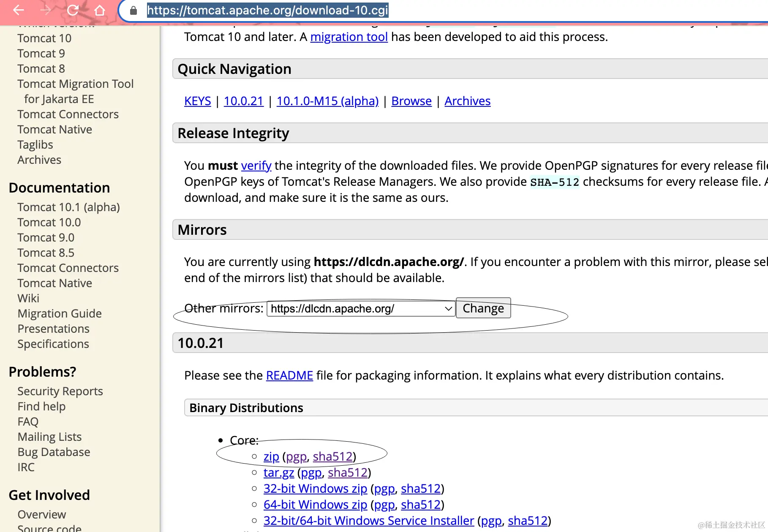Open pgp signature for tar.gz
Viewport: 768px width, 532px height.
tap(311, 473)
